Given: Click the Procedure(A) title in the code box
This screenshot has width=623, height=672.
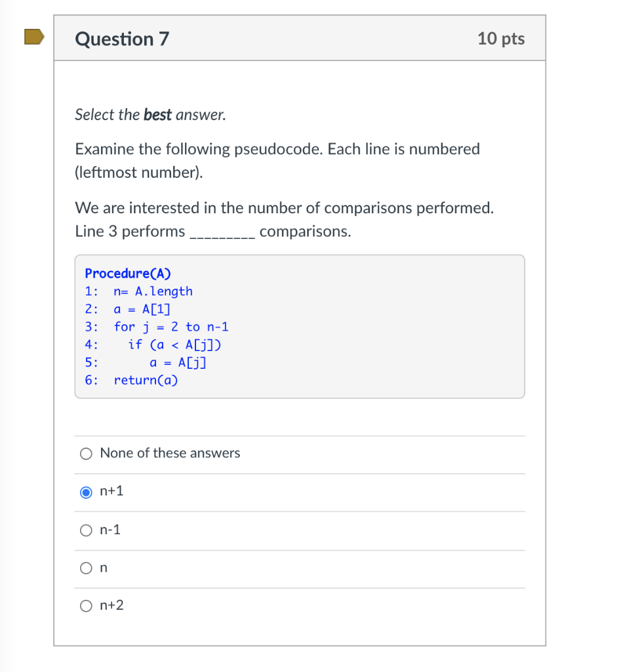Looking at the screenshot, I should pyautogui.click(x=128, y=274).
